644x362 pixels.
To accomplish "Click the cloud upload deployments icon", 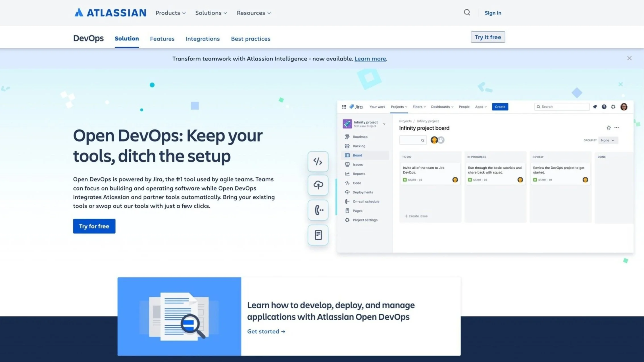I will pyautogui.click(x=318, y=185).
